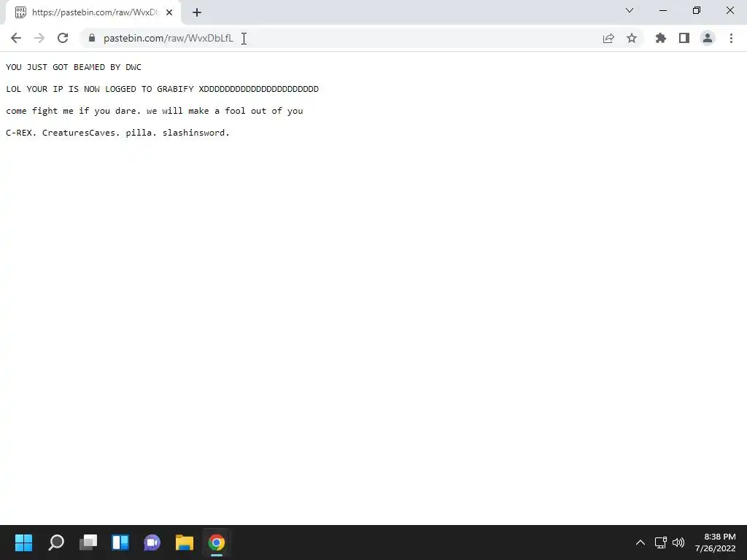Viewport: 747px width, 560px height.
Task: Close the pastebin tab
Action: [169, 12]
